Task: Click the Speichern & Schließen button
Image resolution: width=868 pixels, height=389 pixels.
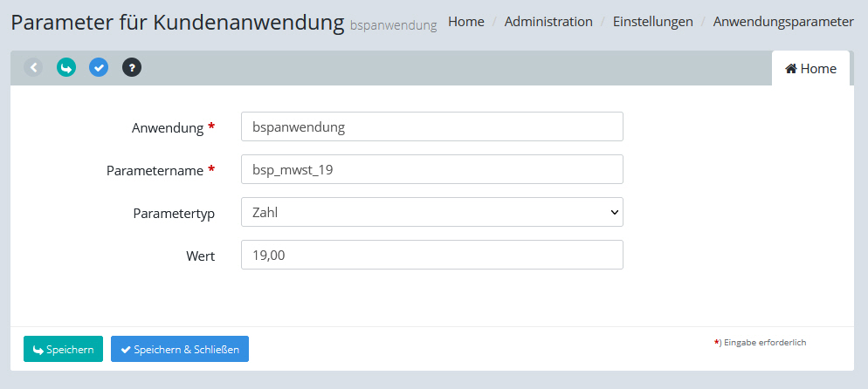Action: pos(180,350)
